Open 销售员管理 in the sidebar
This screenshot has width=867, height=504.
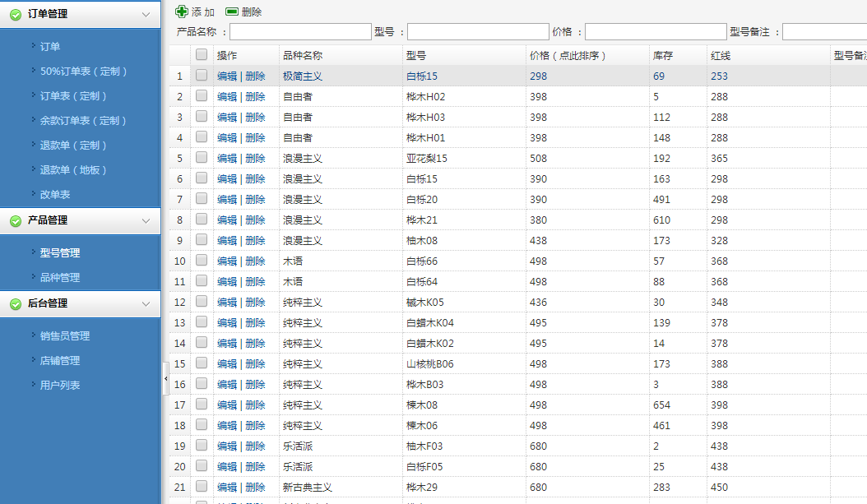click(65, 336)
